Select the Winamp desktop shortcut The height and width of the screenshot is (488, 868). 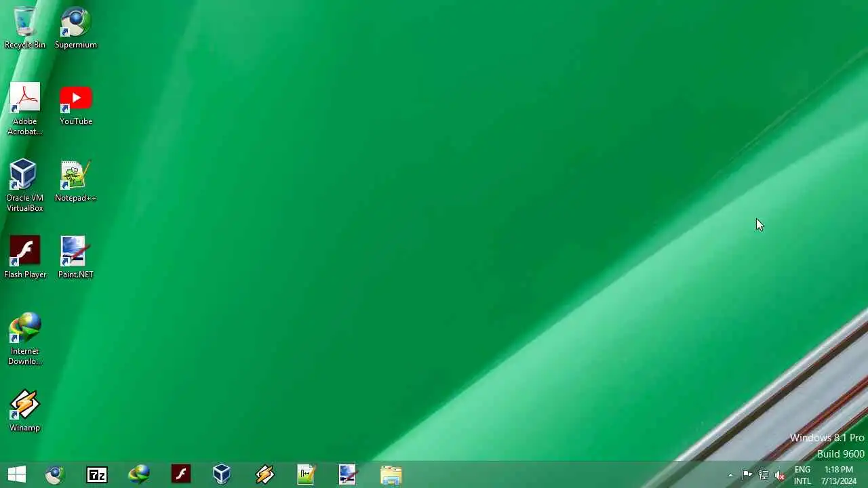click(x=25, y=411)
